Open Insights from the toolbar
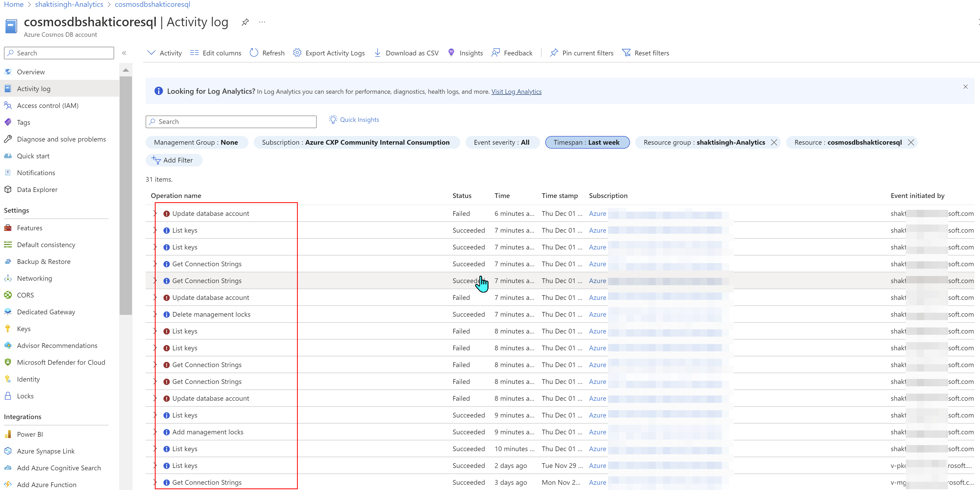This screenshot has width=980, height=490. pyautogui.click(x=451, y=53)
